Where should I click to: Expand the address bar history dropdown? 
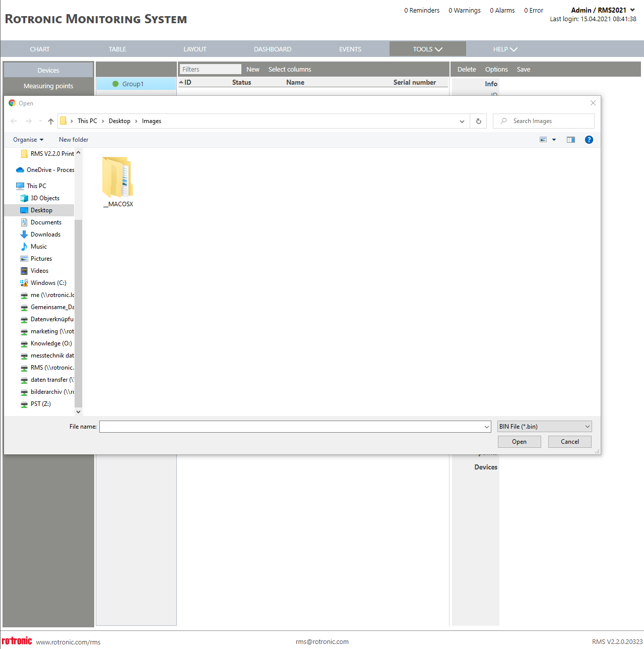point(462,121)
